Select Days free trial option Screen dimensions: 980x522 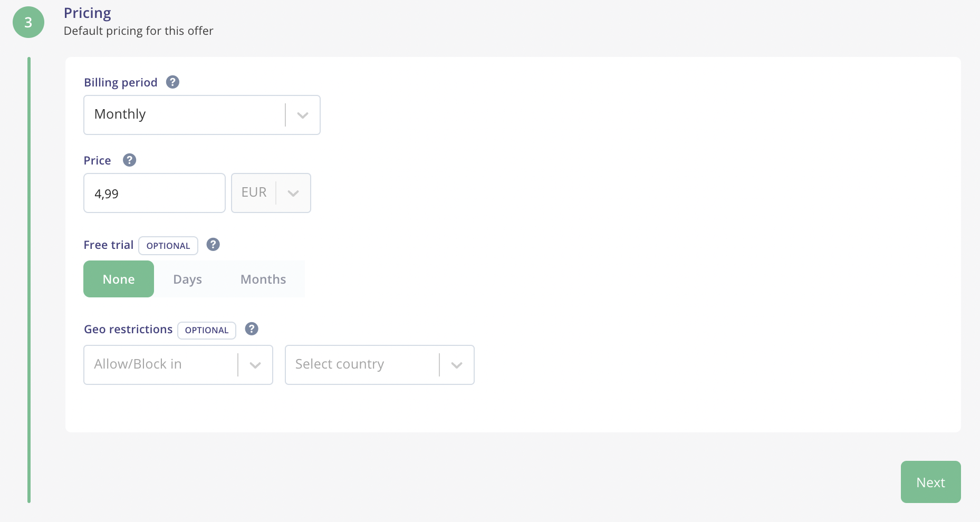[x=187, y=279]
